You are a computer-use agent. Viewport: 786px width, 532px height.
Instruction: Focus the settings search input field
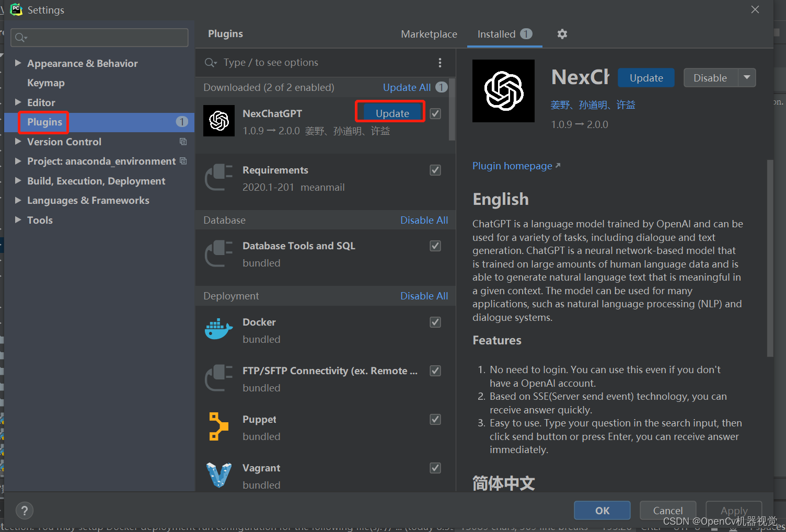click(x=99, y=38)
